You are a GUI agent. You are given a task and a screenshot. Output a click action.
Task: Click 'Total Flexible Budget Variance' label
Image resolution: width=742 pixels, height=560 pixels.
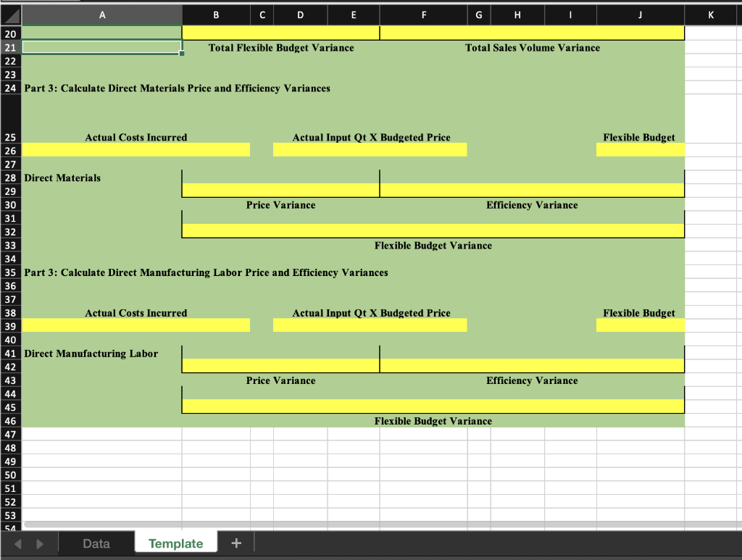(281, 48)
